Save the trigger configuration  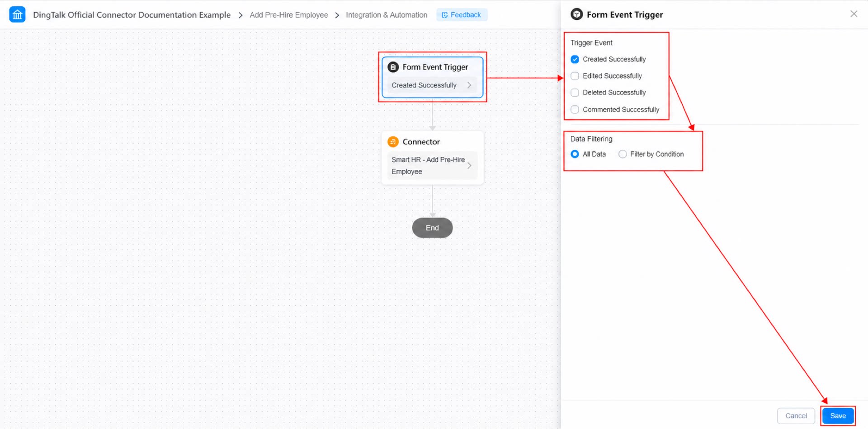coord(838,416)
